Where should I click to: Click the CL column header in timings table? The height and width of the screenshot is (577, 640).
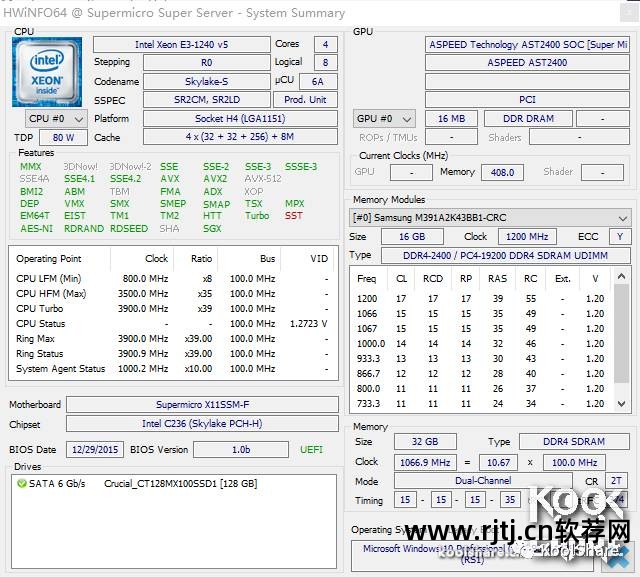tap(402, 279)
